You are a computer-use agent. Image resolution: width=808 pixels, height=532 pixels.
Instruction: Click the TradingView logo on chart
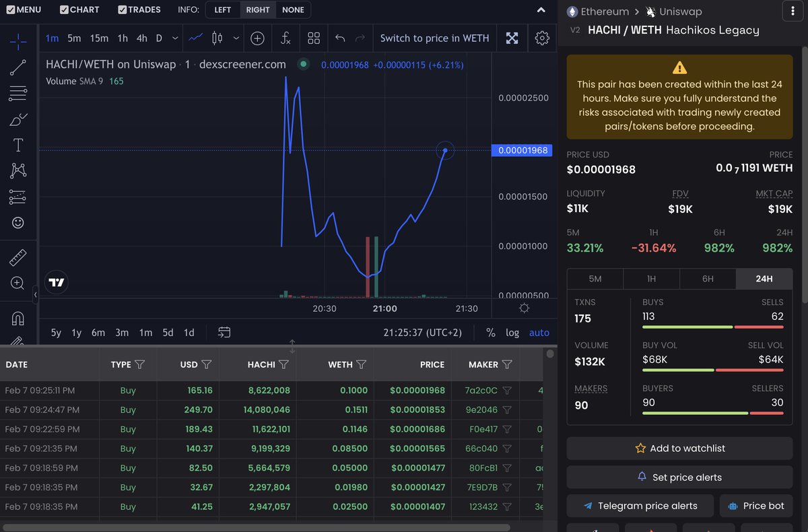(57, 283)
